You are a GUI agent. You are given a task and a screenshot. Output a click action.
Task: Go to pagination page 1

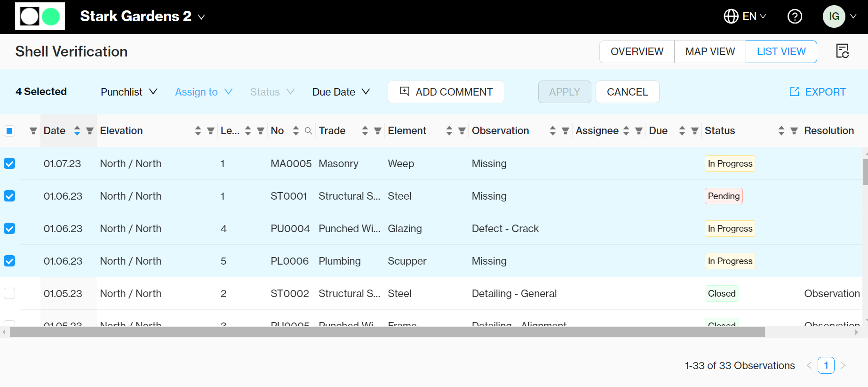tap(826, 365)
